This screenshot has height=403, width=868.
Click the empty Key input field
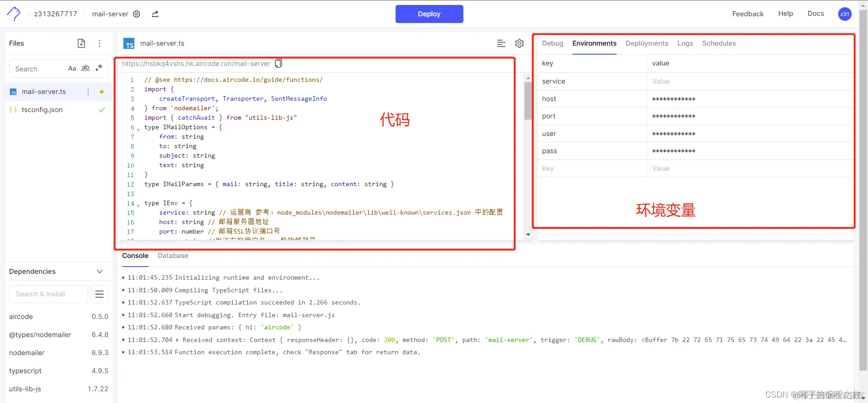pyautogui.click(x=592, y=169)
